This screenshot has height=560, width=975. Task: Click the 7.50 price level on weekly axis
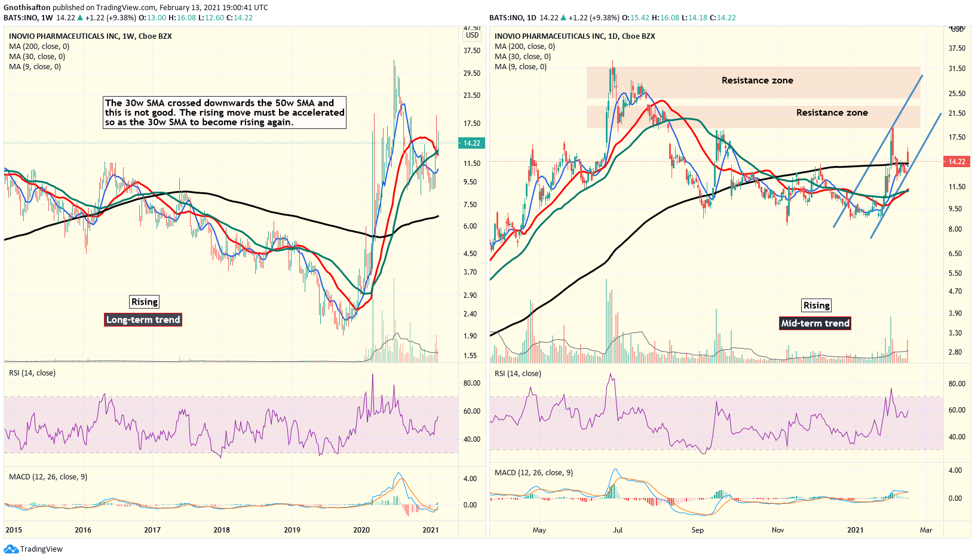[x=470, y=205]
